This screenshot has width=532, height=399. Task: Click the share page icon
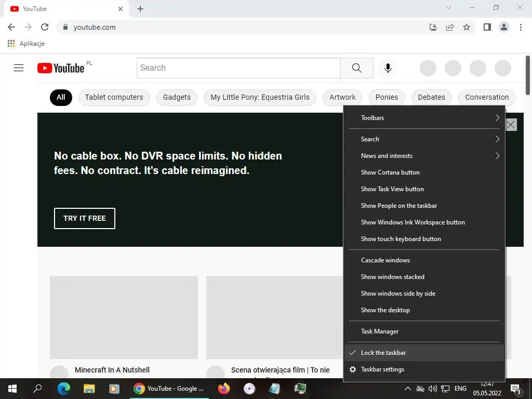(x=450, y=27)
